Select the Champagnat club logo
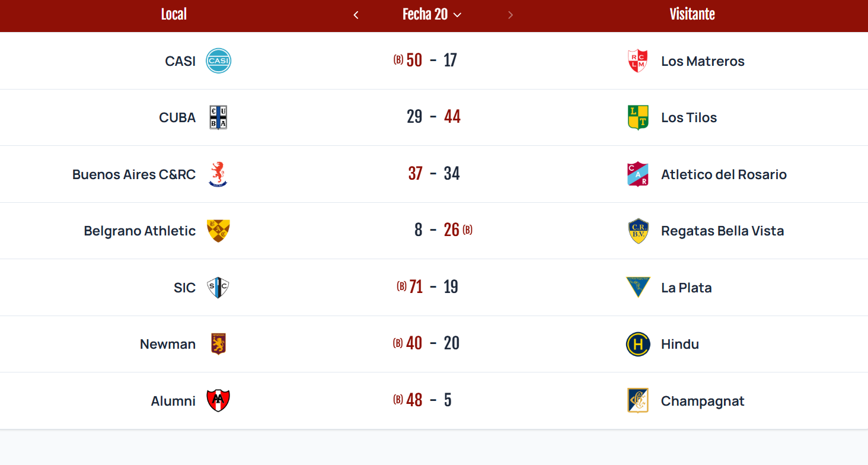The width and height of the screenshot is (868, 465). pos(638,401)
